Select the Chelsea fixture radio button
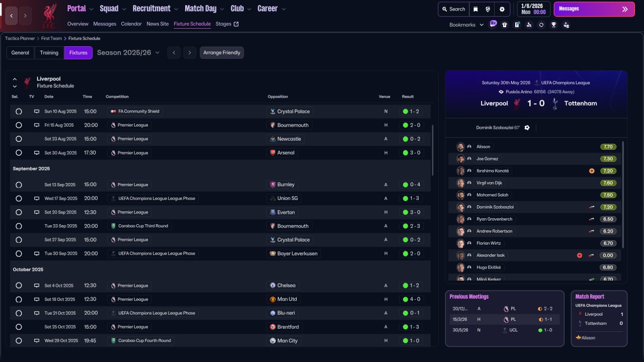Image resolution: width=644 pixels, height=362 pixels. coord(19,286)
